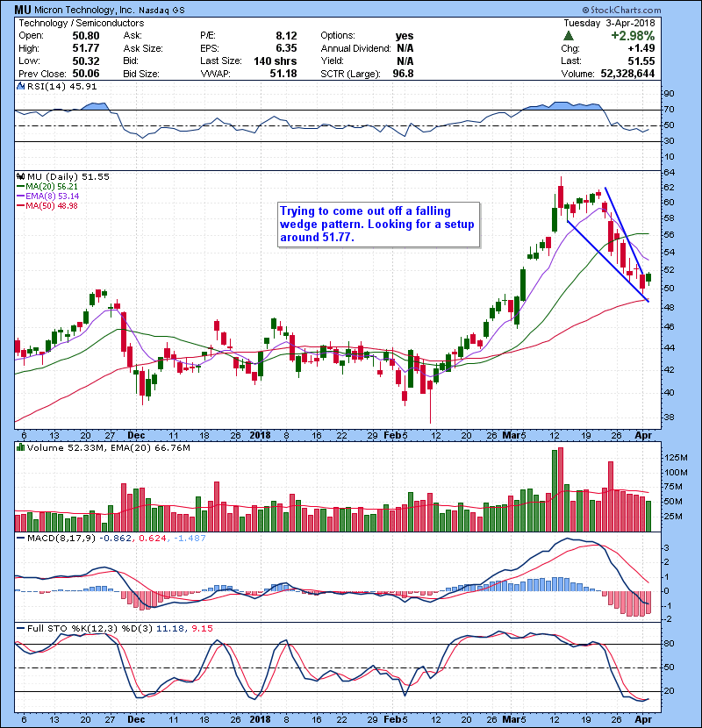
Task: Click the 64 price axis label
Action: click(670, 173)
